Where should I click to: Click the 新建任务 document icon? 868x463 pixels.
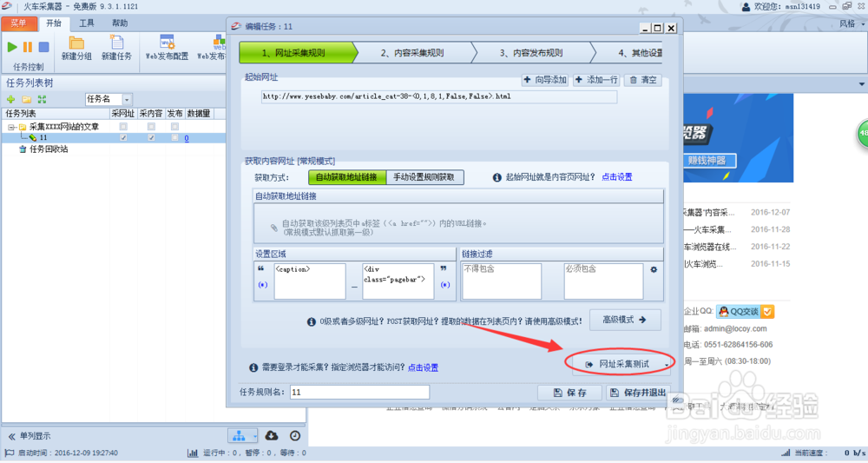pyautogui.click(x=117, y=42)
